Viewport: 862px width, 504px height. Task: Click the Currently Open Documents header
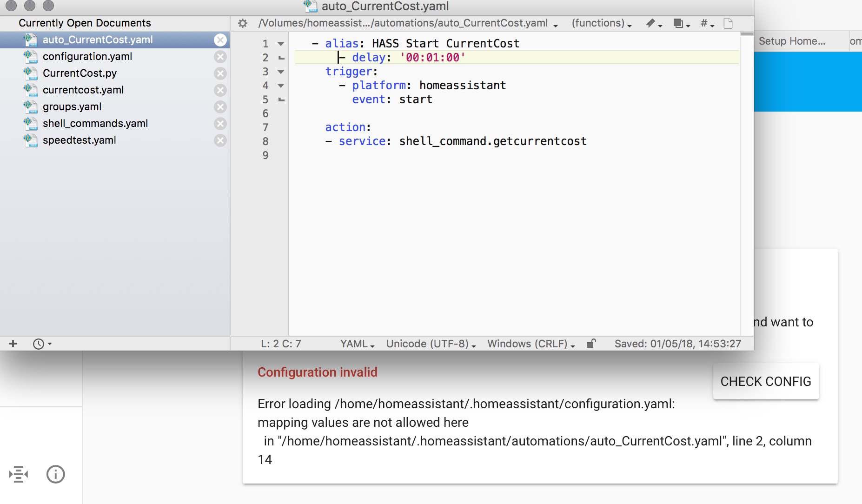pos(85,23)
